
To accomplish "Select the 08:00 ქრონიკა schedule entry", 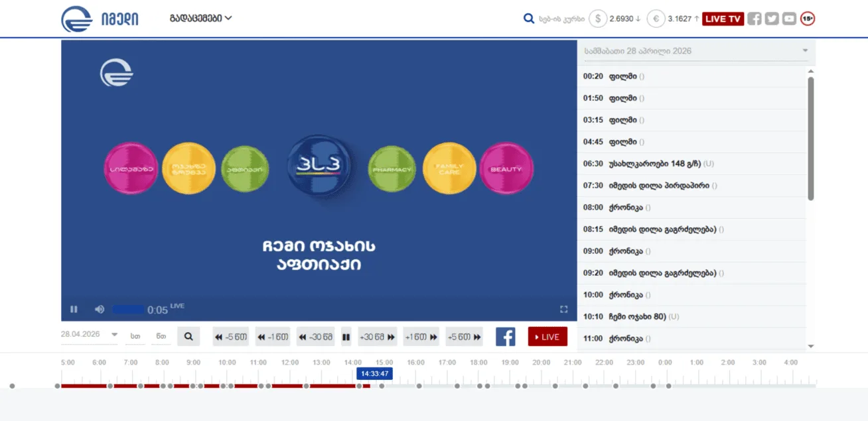I will (691, 208).
